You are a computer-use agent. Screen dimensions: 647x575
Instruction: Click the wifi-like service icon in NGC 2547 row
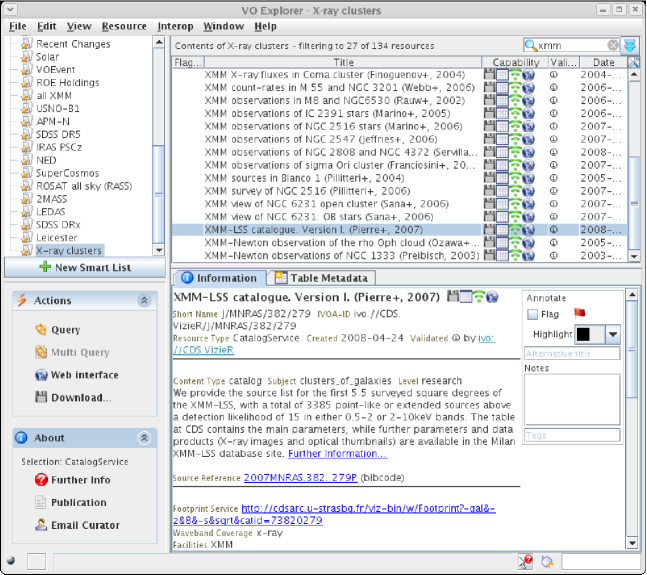click(x=515, y=139)
